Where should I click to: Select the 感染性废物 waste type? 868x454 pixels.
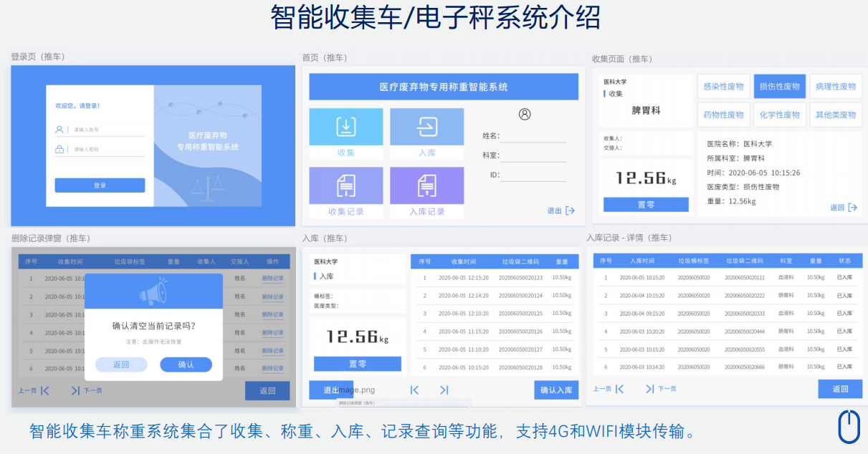(x=723, y=87)
